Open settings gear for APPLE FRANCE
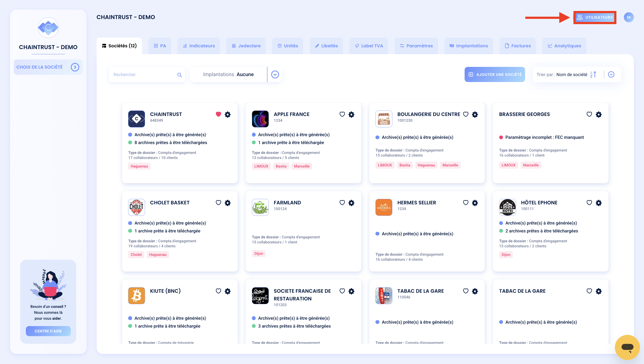 pyautogui.click(x=351, y=114)
